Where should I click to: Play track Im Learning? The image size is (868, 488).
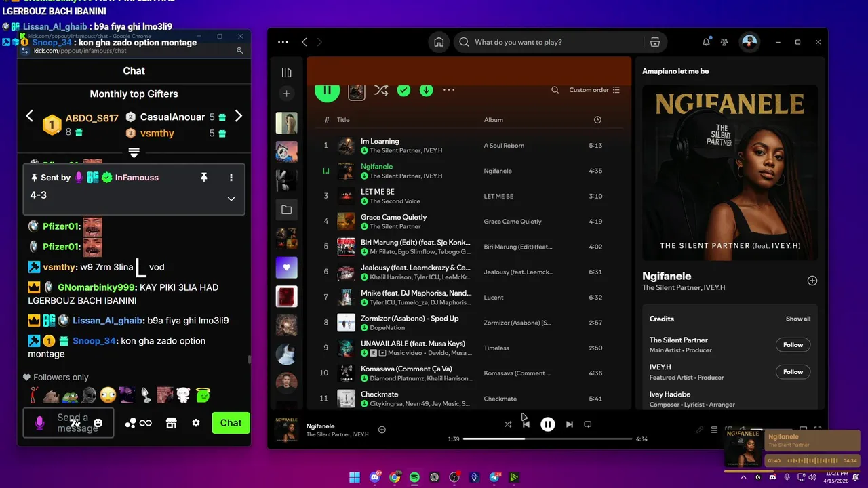coord(380,141)
